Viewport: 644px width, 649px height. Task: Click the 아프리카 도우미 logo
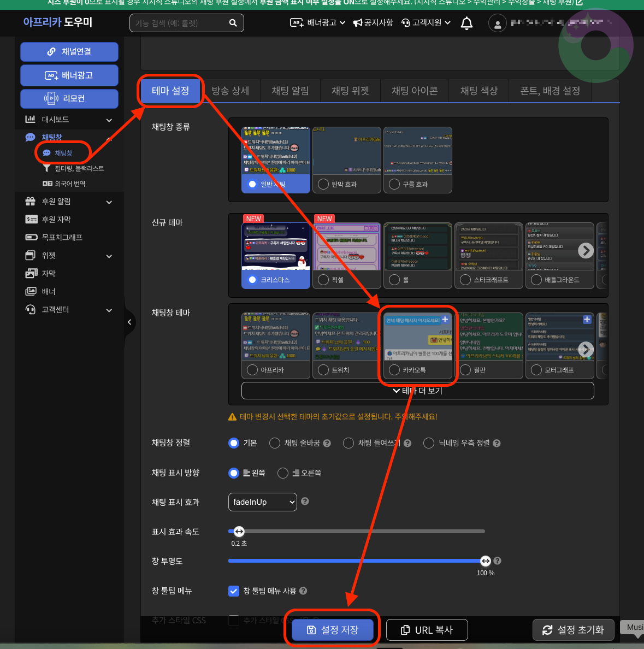pos(57,22)
